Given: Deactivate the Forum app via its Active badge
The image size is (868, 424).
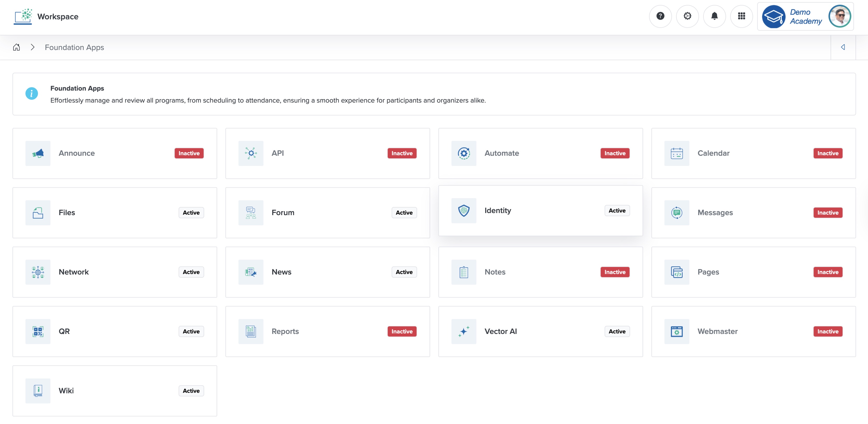Looking at the screenshot, I should [404, 213].
